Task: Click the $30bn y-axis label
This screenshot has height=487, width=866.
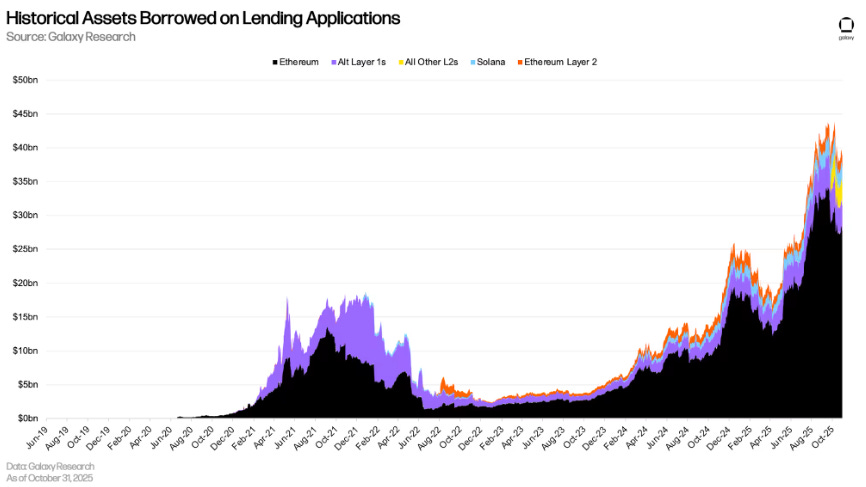Action: tap(25, 215)
